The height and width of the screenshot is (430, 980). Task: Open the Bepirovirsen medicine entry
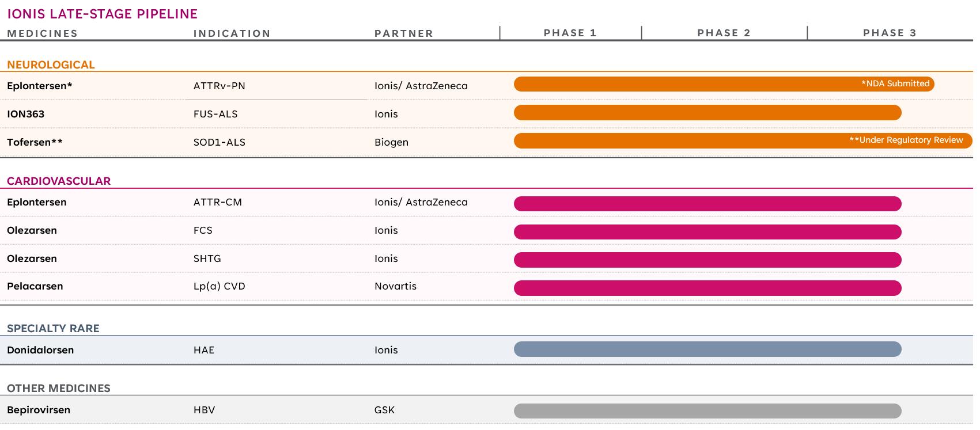point(39,410)
